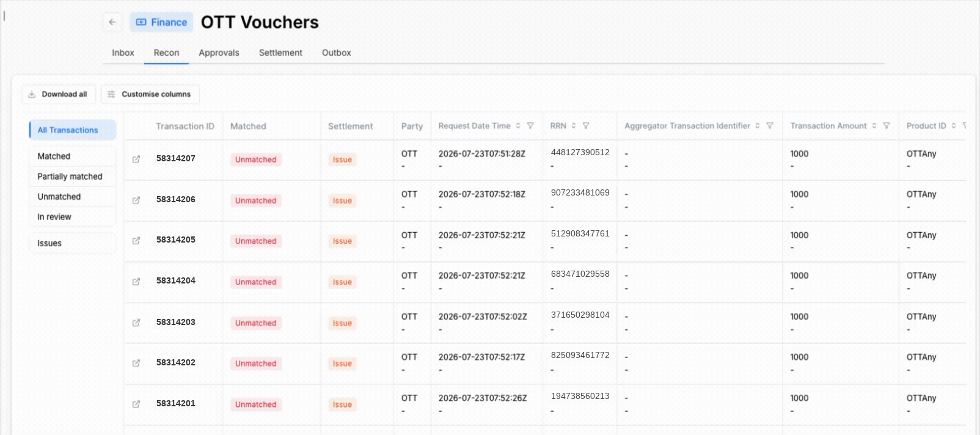Open external link icon for transaction 58314202
The width and height of the screenshot is (980, 435).
pos(136,363)
